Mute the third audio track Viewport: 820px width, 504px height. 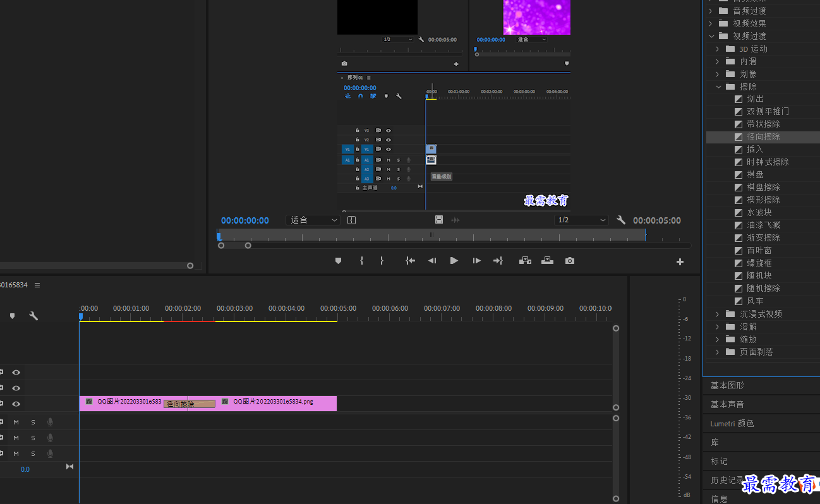click(x=16, y=453)
